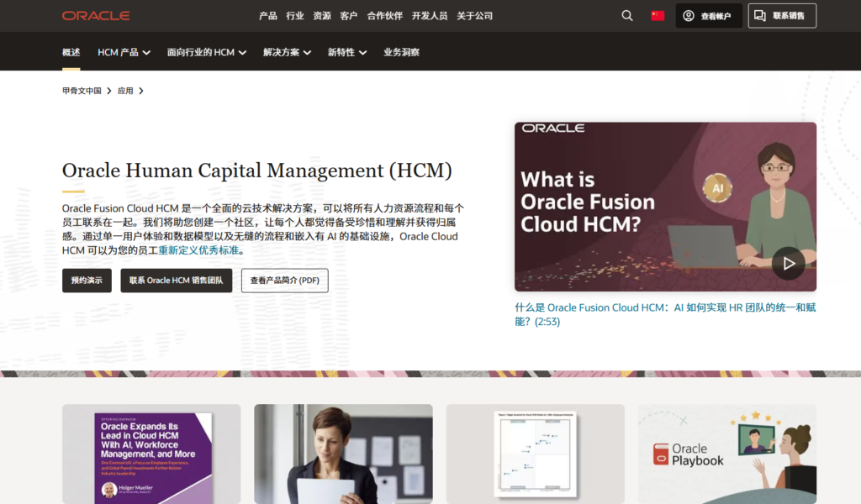Open 开发人员 in the top navigation
The width and height of the screenshot is (861, 504).
430,16
